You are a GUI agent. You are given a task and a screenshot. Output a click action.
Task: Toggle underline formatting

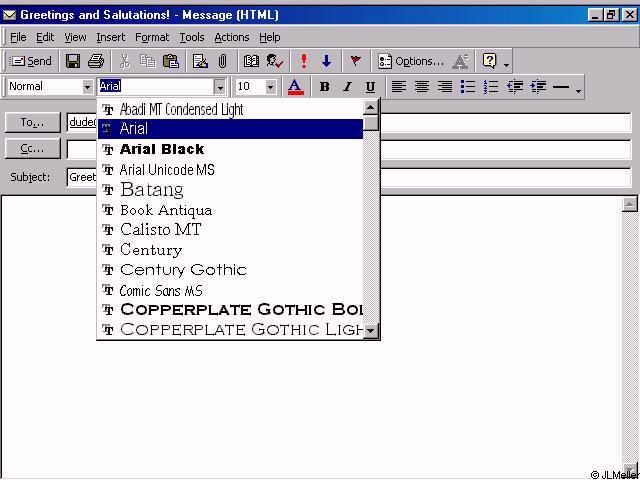click(370, 87)
